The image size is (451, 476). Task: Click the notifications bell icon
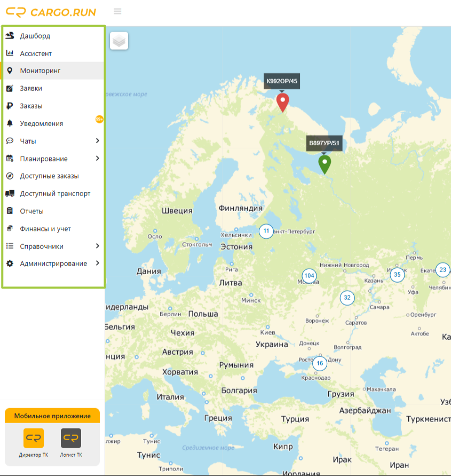click(10, 123)
